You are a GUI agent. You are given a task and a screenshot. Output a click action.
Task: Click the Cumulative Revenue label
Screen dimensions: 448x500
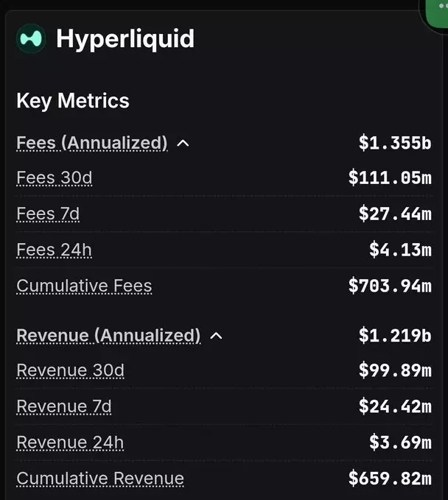tap(100, 479)
